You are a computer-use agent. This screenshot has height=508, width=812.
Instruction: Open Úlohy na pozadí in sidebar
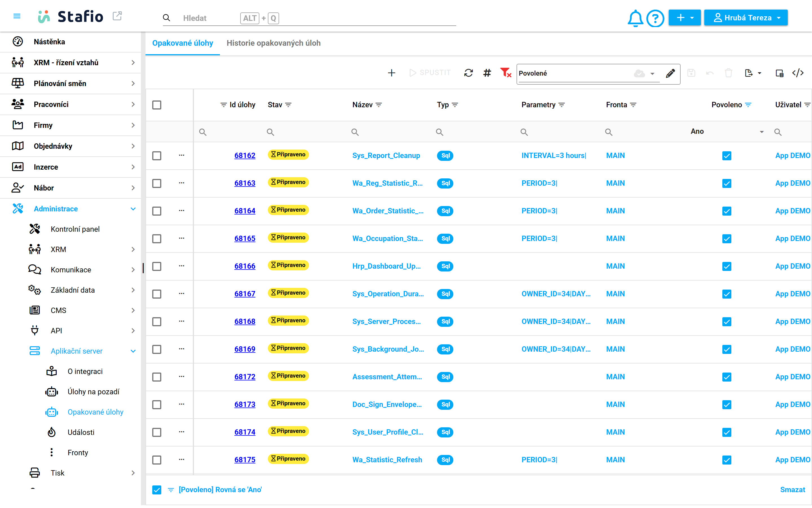click(93, 392)
